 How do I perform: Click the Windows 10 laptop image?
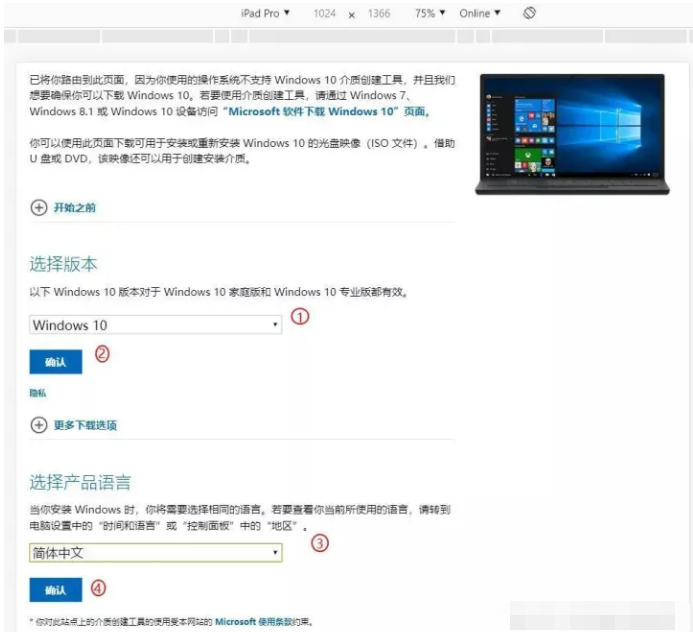pyautogui.click(x=570, y=133)
